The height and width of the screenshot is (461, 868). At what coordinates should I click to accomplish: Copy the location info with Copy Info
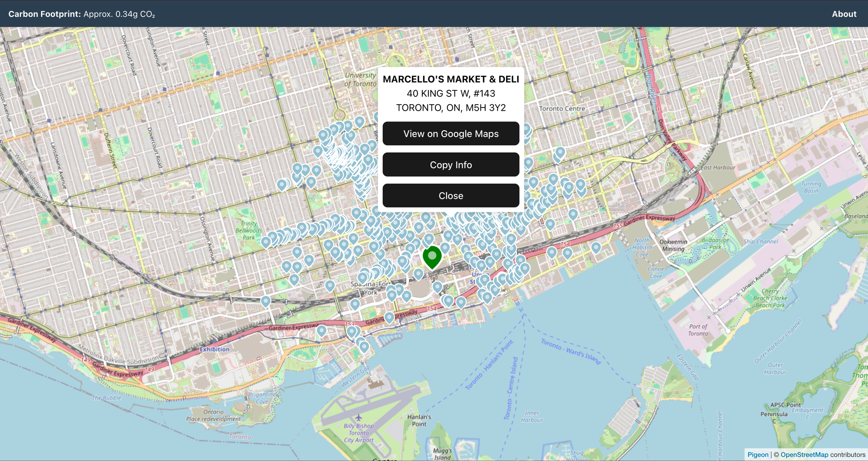[x=451, y=165]
